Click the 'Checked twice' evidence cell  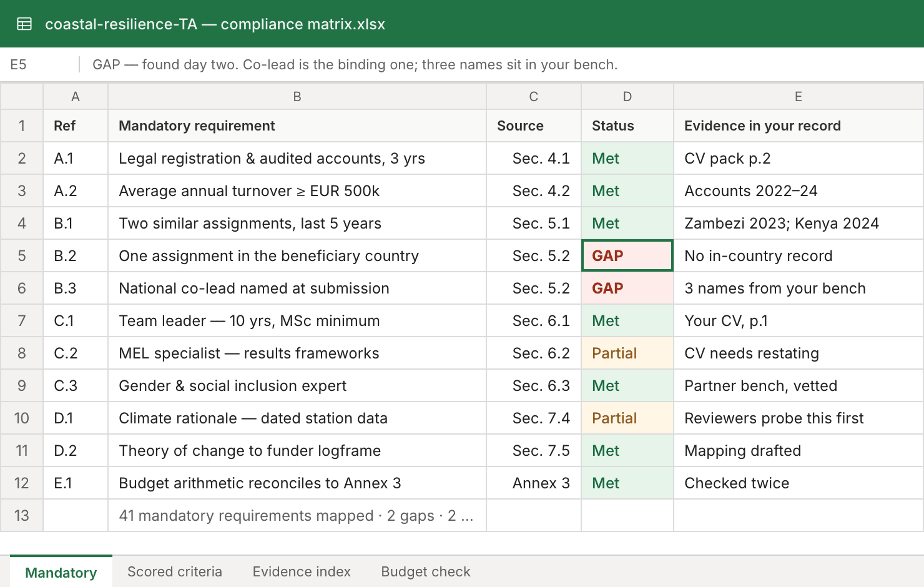[799, 483]
